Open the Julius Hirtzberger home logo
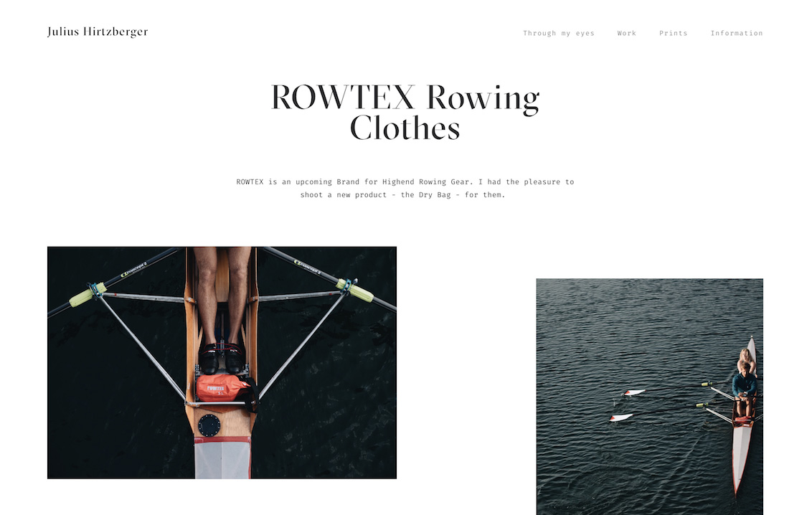Viewport: 812px width, 515px height. coord(98,32)
